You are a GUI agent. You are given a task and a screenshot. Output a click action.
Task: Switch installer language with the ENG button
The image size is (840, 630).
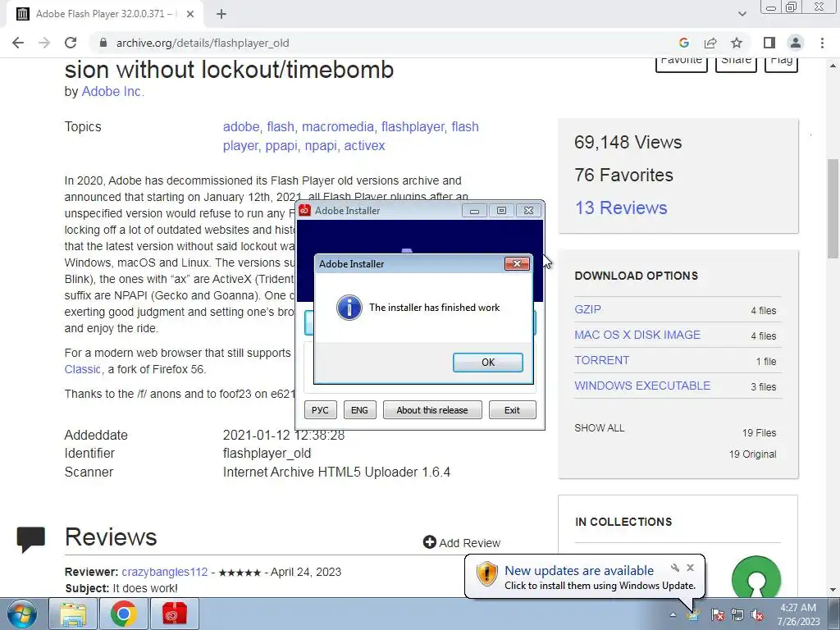(359, 410)
